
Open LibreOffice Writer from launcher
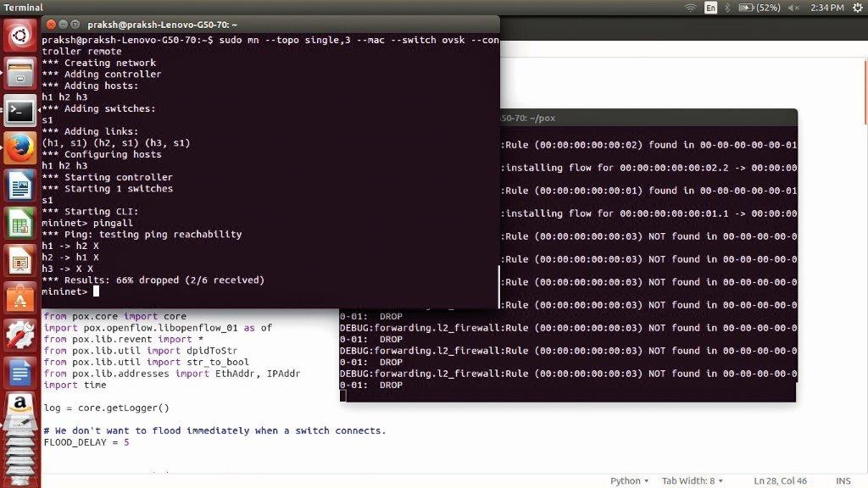pos(20,186)
